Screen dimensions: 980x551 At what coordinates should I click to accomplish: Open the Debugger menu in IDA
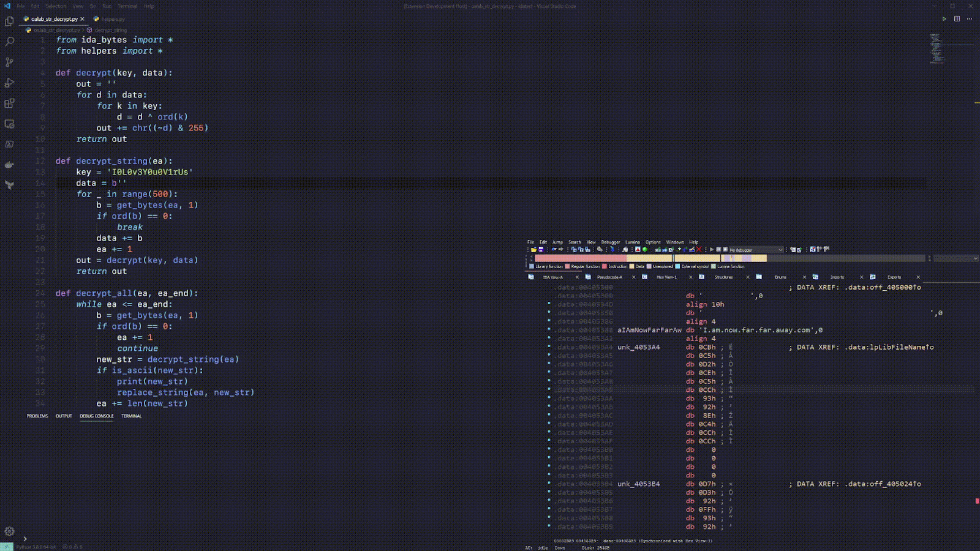tap(611, 242)
